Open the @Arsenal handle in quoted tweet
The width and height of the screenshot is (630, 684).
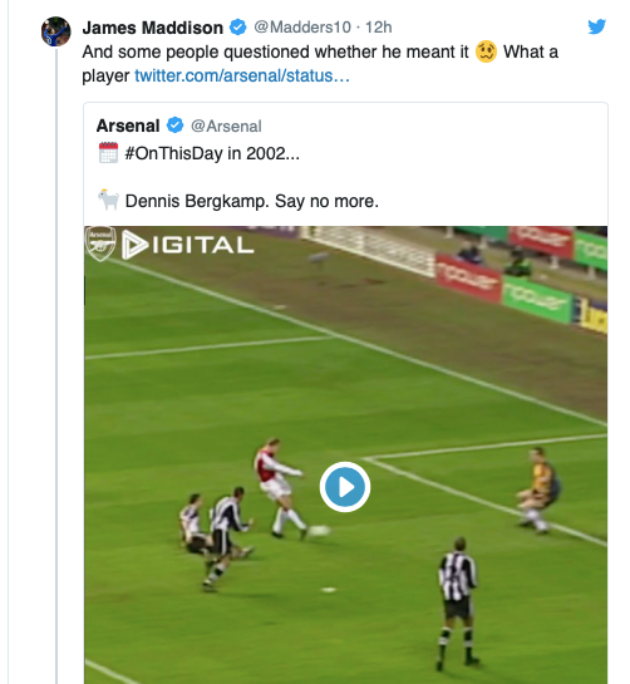click(x=226, y=126)
